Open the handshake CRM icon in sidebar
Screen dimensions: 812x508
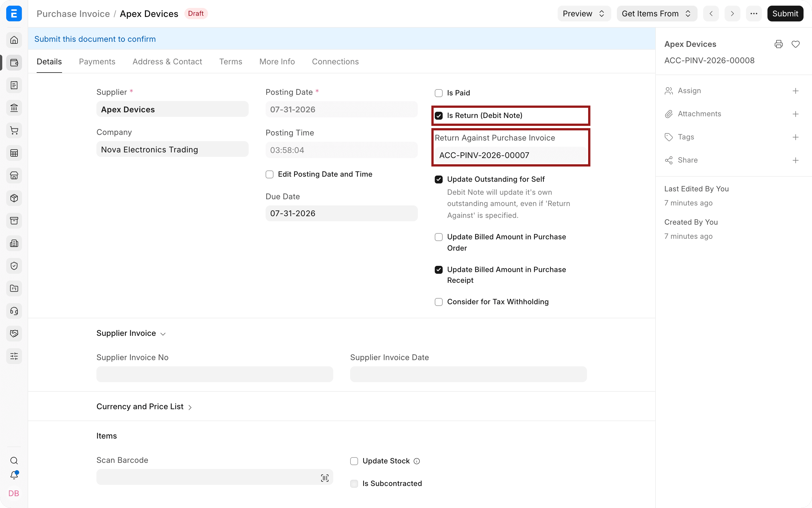(14, 334)
